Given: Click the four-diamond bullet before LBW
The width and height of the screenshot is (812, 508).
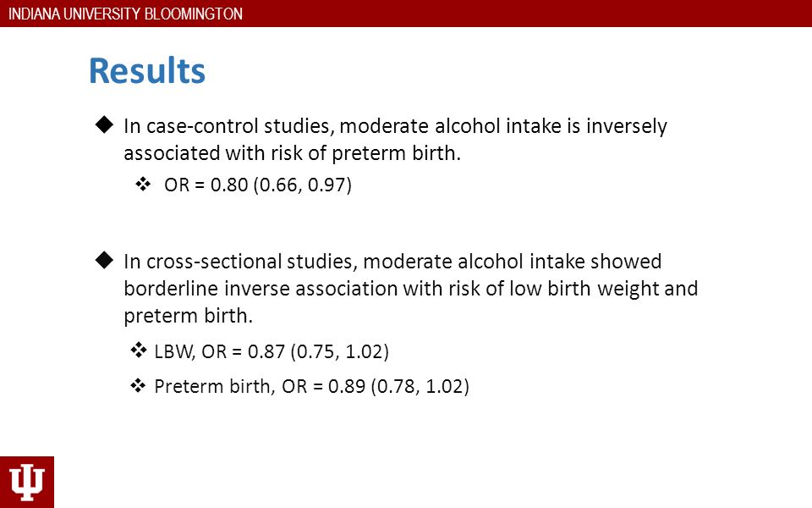Looking at the screenshot, I should click(x=138, y=350).
